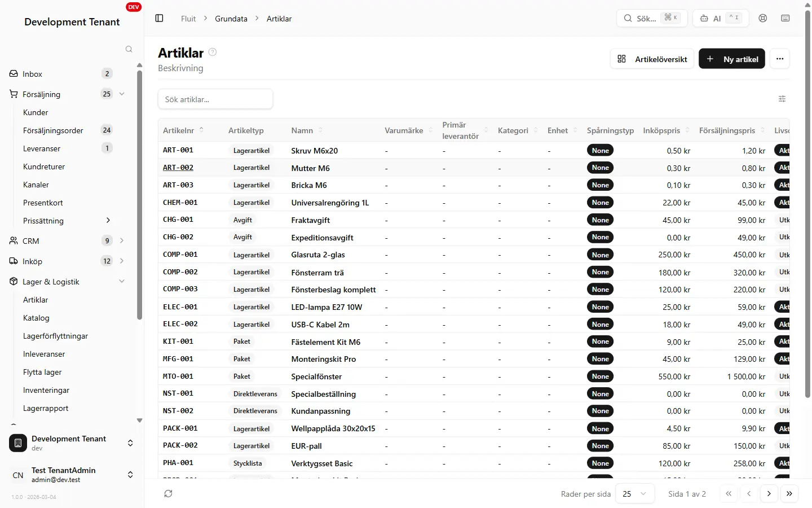Click the CRM people icon
812x508 pixels.
pos(14,241)
